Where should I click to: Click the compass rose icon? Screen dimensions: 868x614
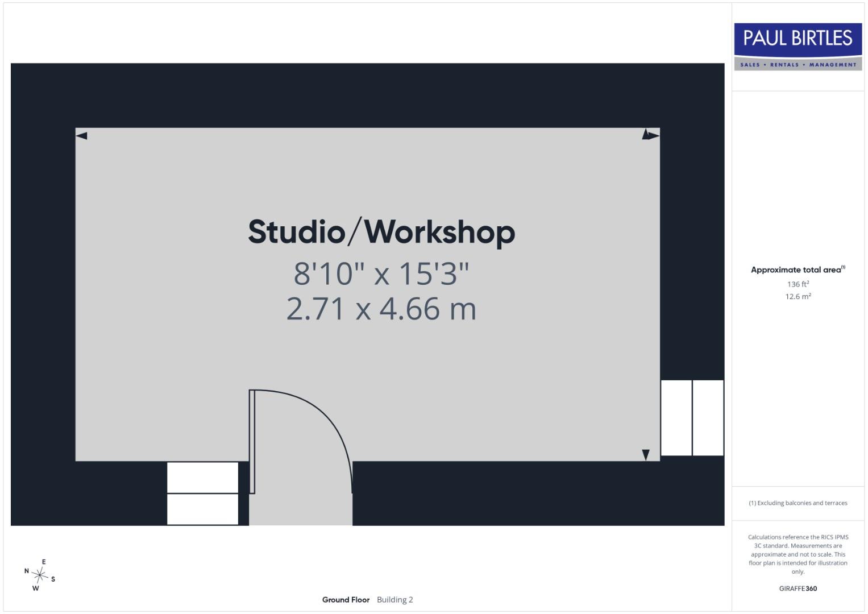tap(40, 575)
